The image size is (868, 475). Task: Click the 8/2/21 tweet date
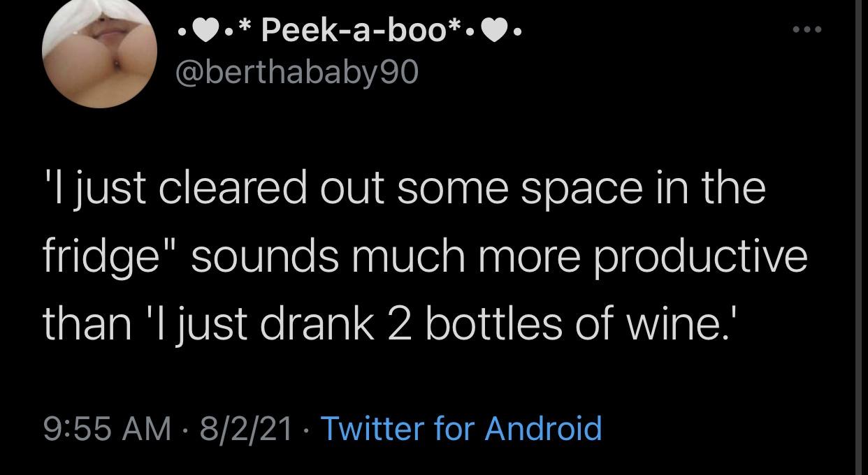(246, 427)
